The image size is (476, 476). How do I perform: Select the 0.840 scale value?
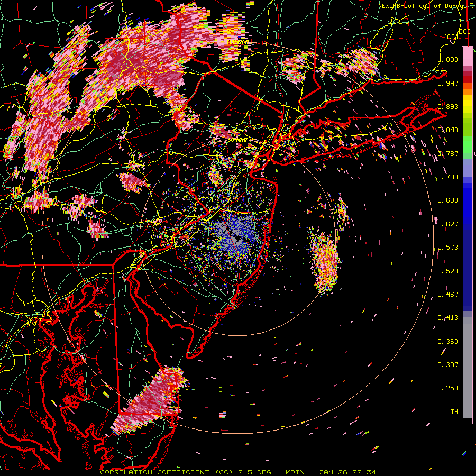(x=448, y=130)
